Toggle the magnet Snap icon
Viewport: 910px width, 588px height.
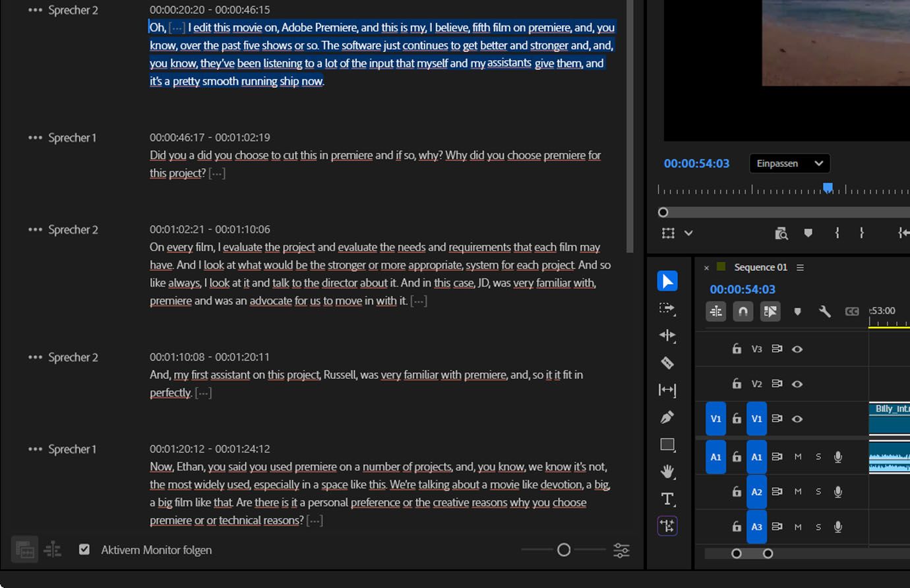743,310
